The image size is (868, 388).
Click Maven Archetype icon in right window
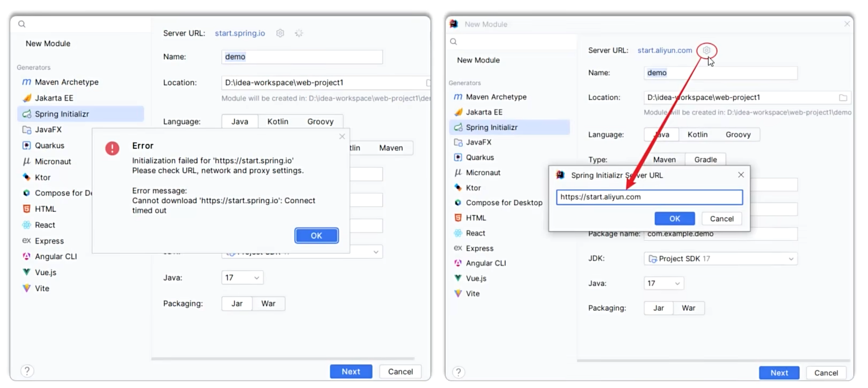(458, 97)
